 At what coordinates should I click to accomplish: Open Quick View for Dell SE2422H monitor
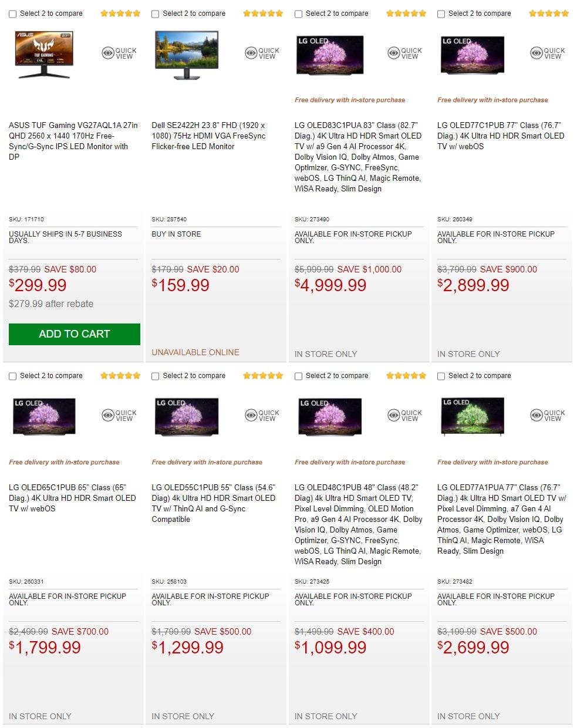coord(262,53)
